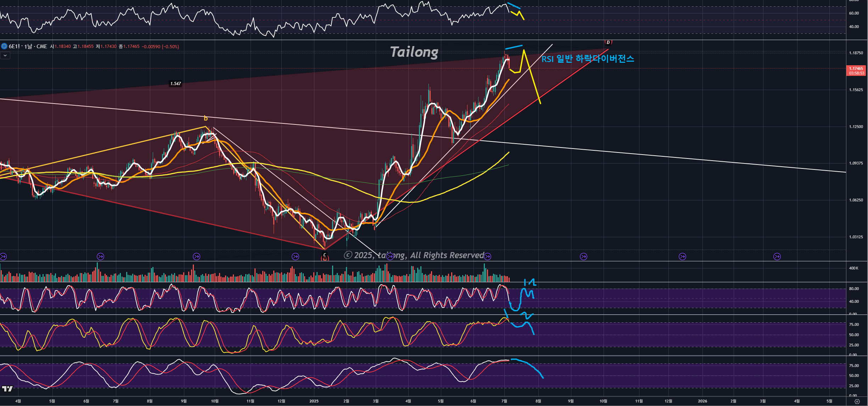868x406 pixels.
Task: Click the 60.00 RSI scale label at top
Action: tap(854, 13)
